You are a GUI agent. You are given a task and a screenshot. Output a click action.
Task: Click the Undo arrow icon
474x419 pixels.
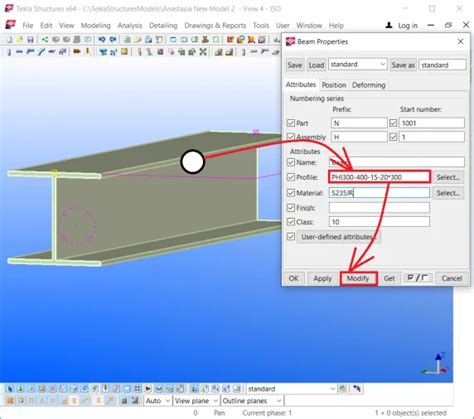point(102,40)
